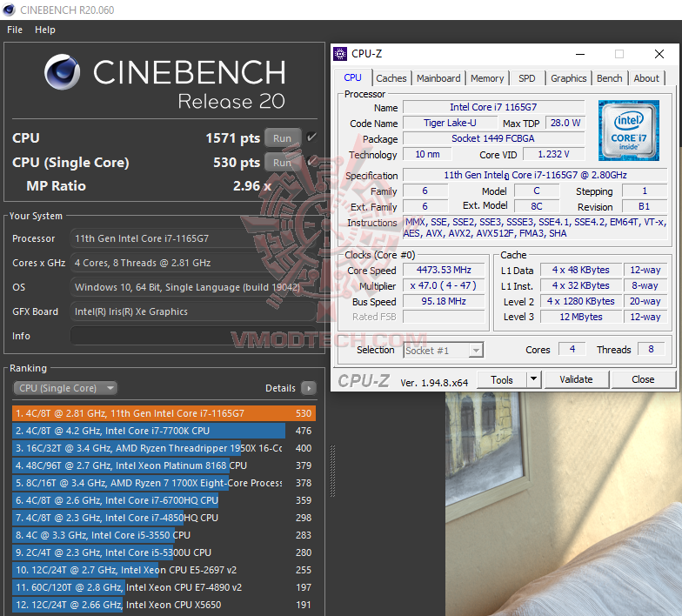Select ranking row Intel Xeon CPU X5650
The height and width of the screenshot is (616, 682).
[x=164, y=605]
